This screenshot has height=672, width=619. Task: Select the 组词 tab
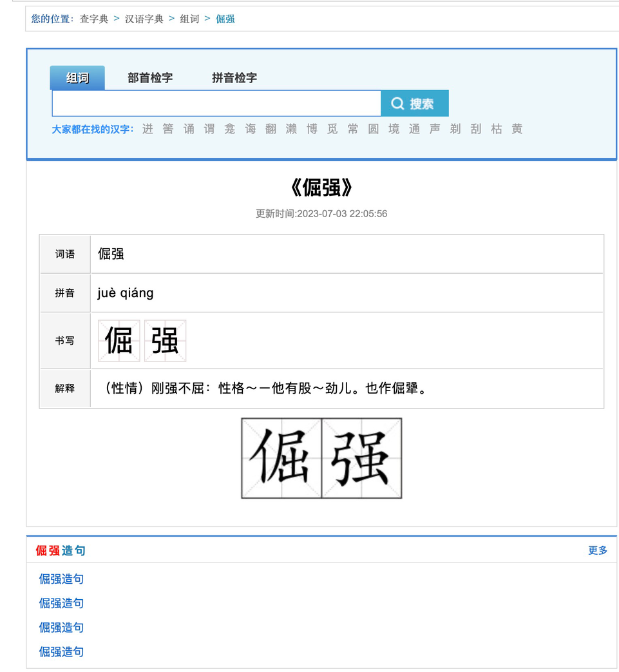point(77,77)
